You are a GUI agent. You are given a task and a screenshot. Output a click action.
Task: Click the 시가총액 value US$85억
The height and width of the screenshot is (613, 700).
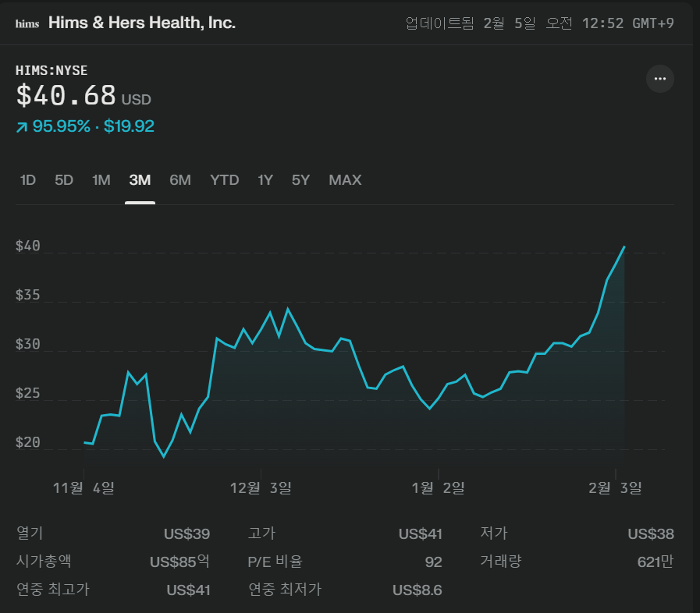click(x=179, y=562)
